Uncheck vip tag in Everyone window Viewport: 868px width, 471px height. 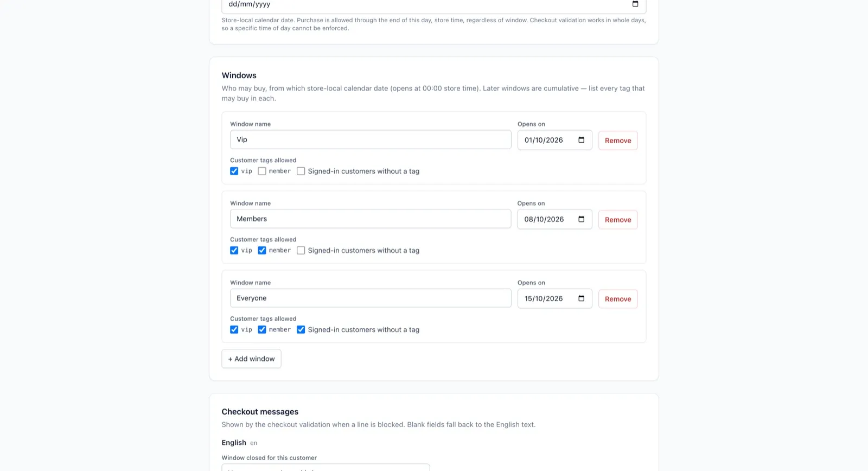(x=234, y=329)
